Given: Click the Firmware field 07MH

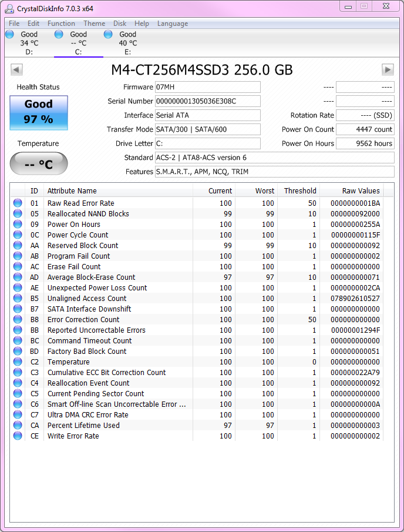Looking at the screenshot, I should coord(208,87).
